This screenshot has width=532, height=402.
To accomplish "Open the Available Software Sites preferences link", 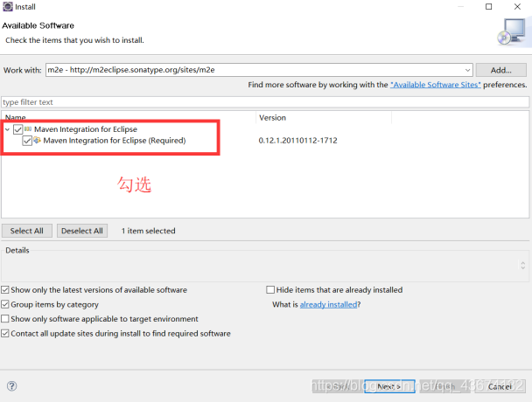I will (x=435, y=85).
